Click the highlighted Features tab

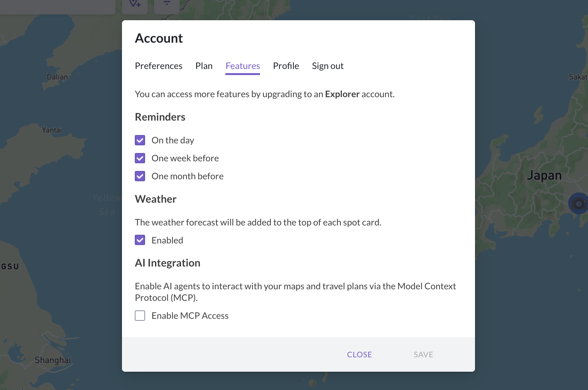point(243,66)
